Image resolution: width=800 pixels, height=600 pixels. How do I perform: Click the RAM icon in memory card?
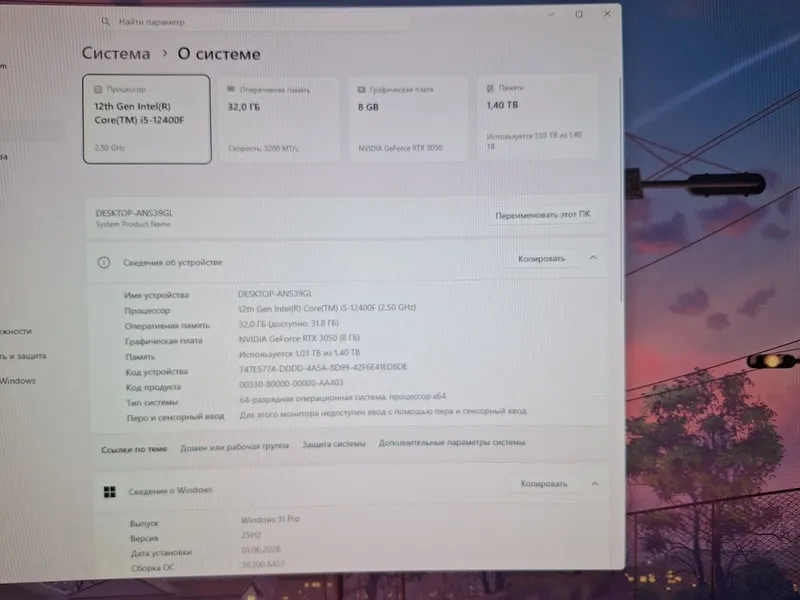click(x=231, y=89)
